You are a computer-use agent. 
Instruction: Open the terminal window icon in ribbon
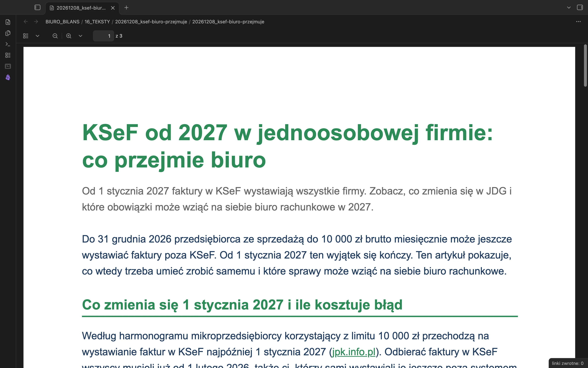pos(8,66)
